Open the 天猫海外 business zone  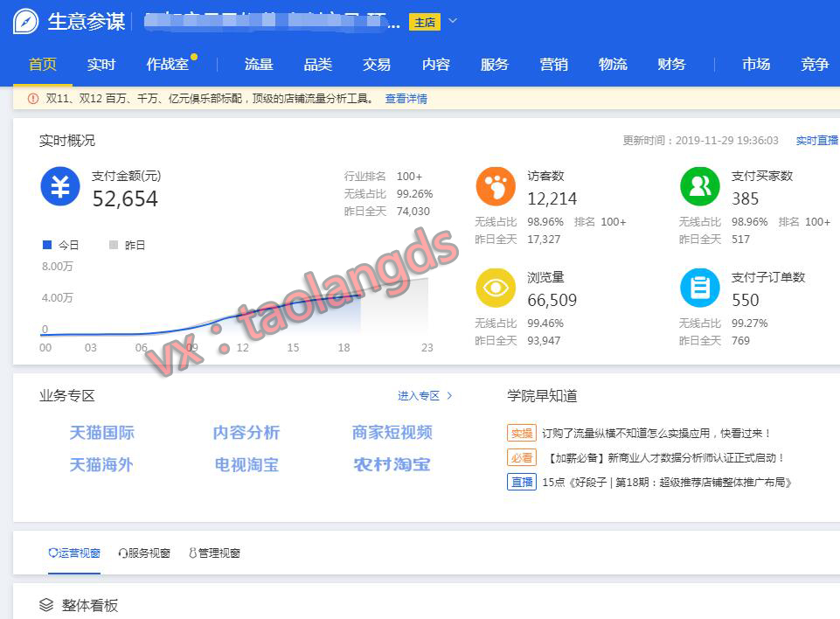101,464
